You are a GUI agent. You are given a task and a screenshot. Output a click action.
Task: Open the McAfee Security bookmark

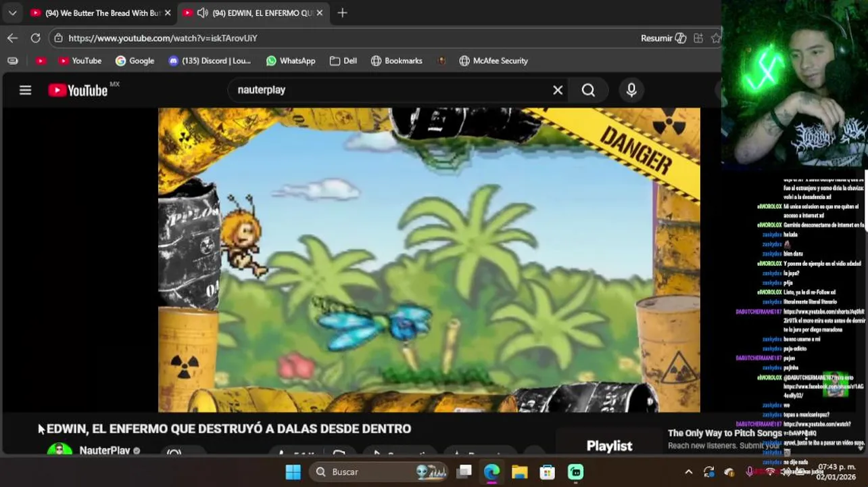pyautogui.click(x=493, y=61)
